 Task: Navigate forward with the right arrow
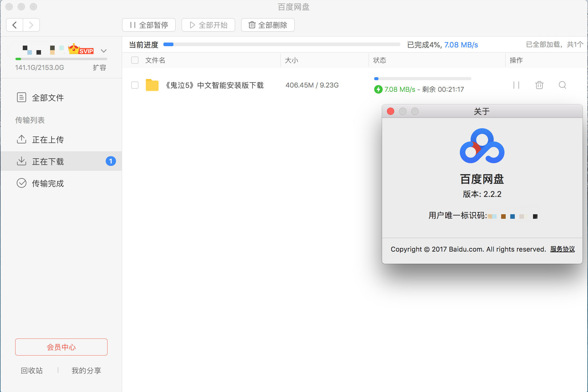pos(31,25)
